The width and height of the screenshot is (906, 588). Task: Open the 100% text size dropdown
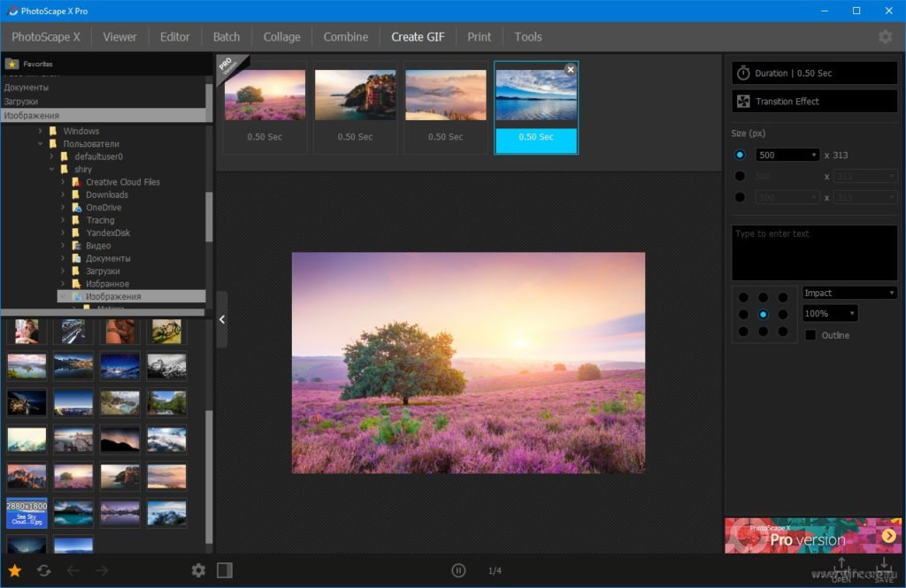pos(830,314)
